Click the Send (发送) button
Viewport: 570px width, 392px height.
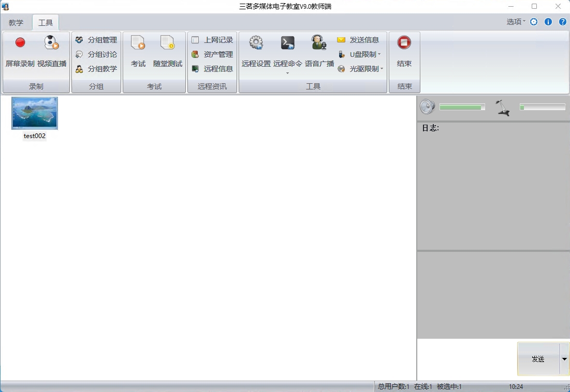coord(538,359)
